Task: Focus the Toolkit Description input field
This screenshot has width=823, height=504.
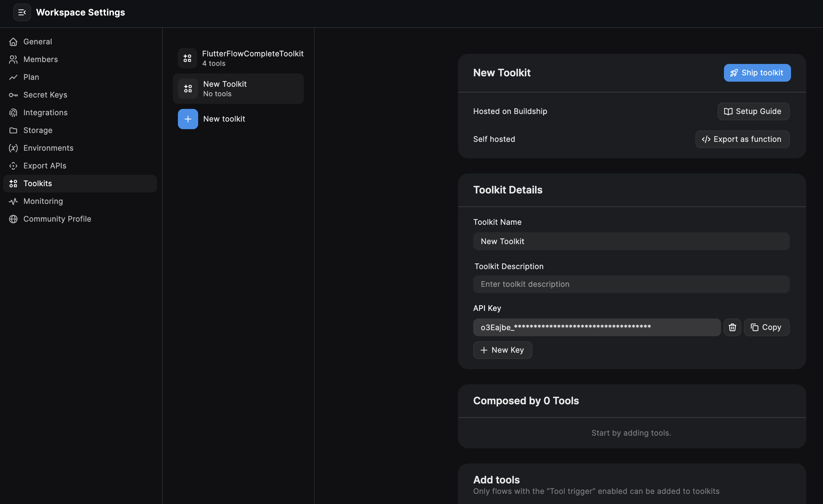Action: tap(631, 284)
